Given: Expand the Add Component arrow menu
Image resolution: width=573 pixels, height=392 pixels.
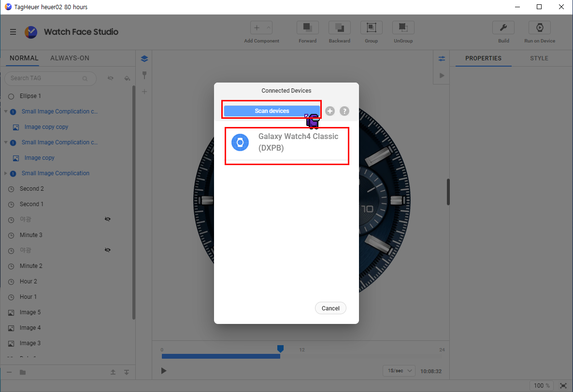Looking at the screenshot, I should [x=269, y=28].
